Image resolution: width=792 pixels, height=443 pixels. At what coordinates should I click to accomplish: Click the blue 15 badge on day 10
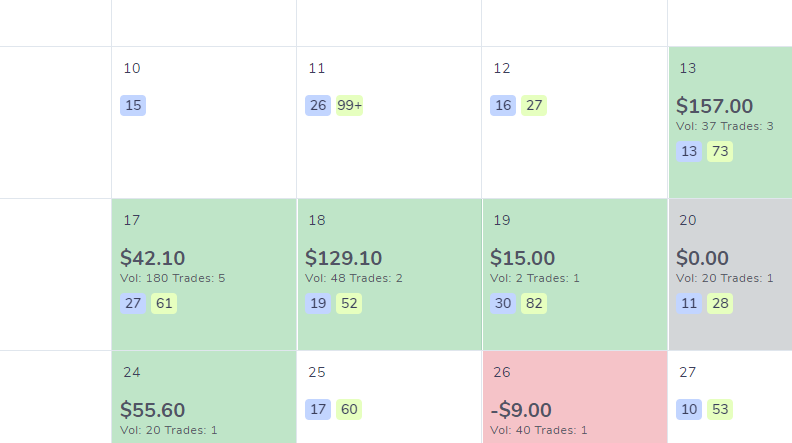click(133, 106)
